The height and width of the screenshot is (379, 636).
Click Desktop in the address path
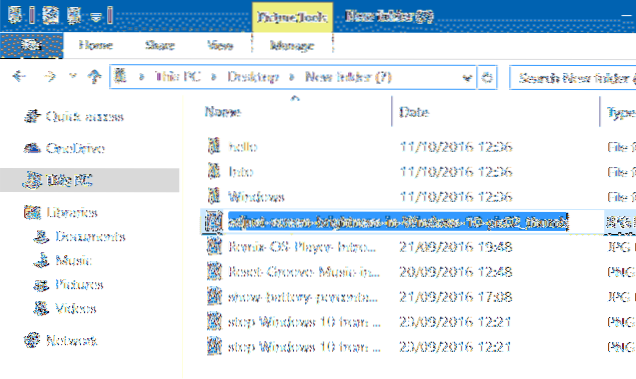253,77
